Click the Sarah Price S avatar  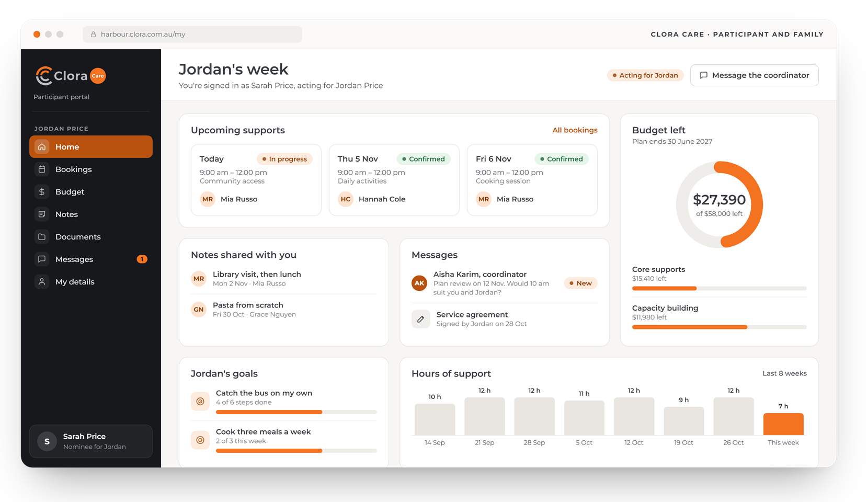[x=47, y=441]
